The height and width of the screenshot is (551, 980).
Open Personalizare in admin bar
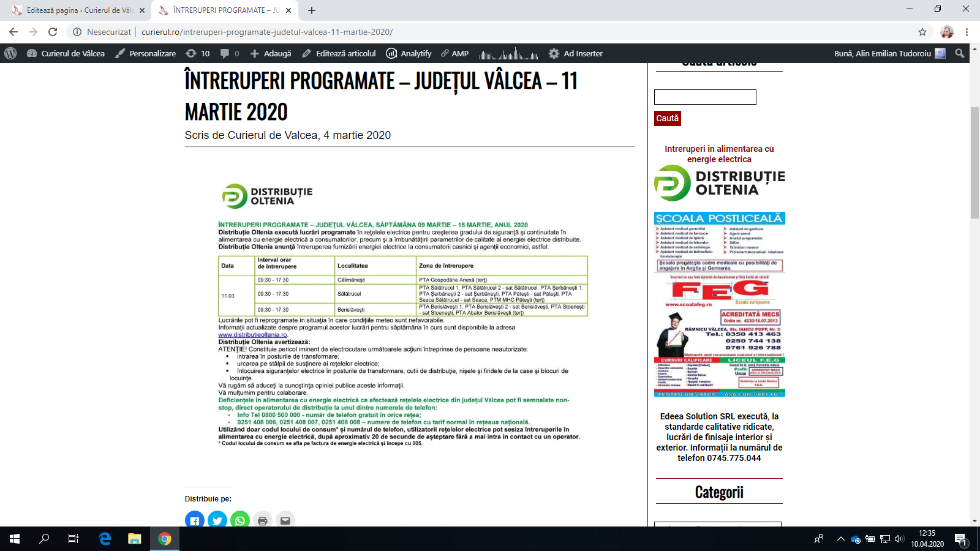click(x=146, y=53)
